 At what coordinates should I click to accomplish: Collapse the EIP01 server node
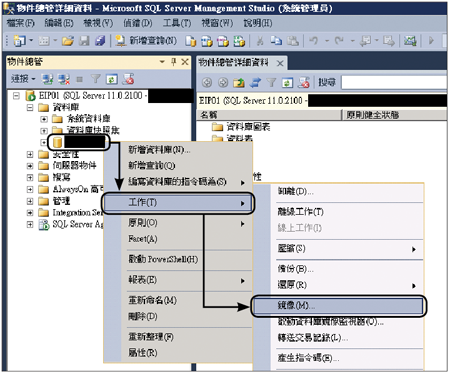point(16,96)
